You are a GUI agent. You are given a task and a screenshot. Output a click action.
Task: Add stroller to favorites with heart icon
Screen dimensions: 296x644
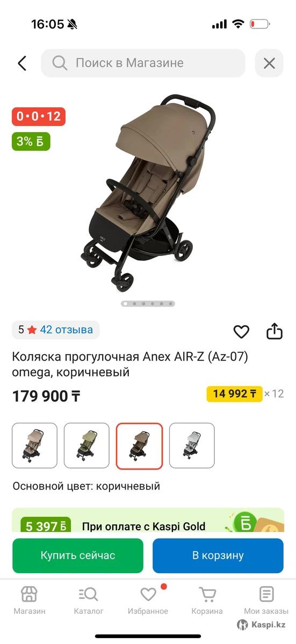(241, 332)
